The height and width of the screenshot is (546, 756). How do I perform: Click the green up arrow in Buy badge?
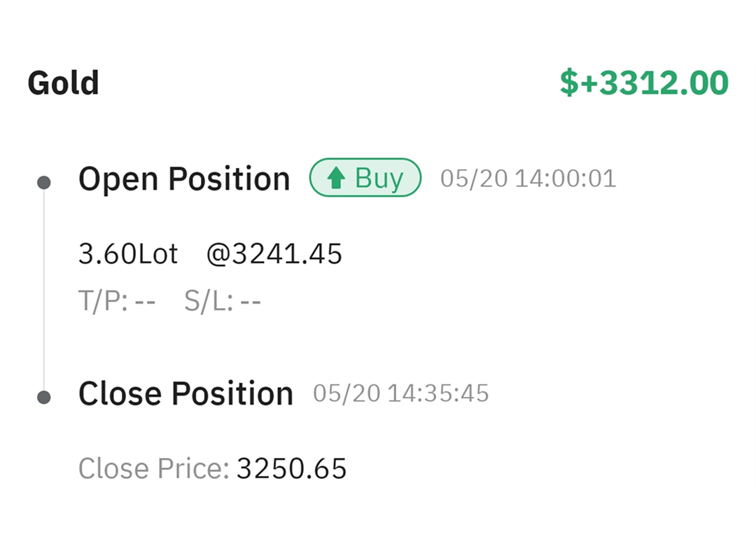[337, 179]
